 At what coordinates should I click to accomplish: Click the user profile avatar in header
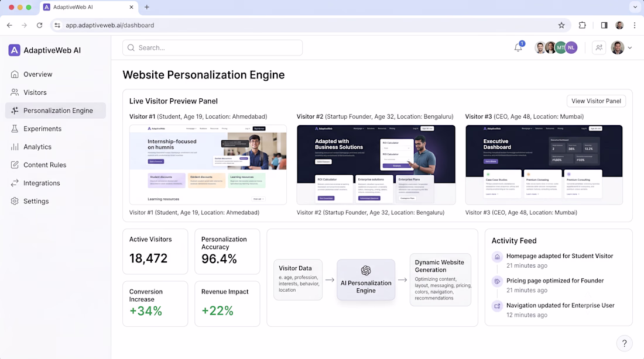[x=617, y=47]
